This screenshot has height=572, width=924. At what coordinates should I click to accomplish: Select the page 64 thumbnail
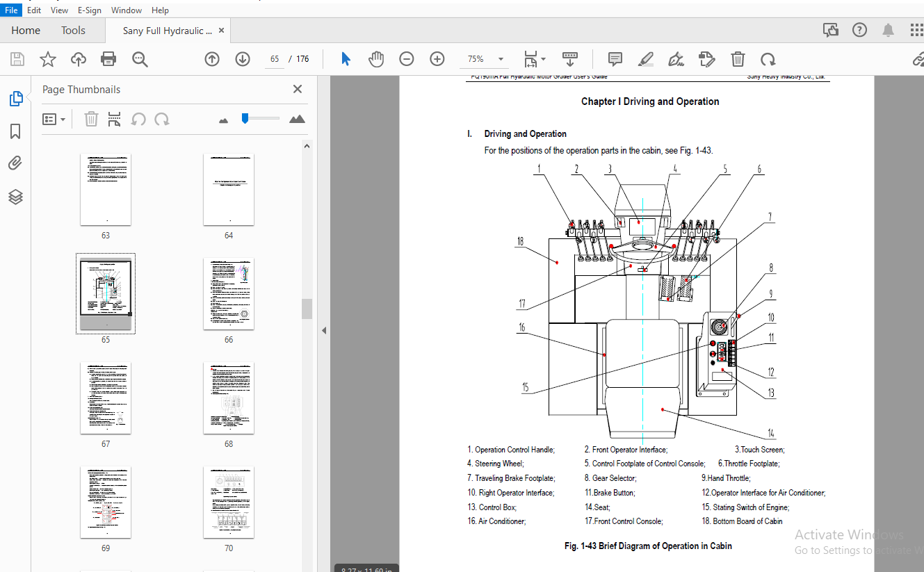229,190
